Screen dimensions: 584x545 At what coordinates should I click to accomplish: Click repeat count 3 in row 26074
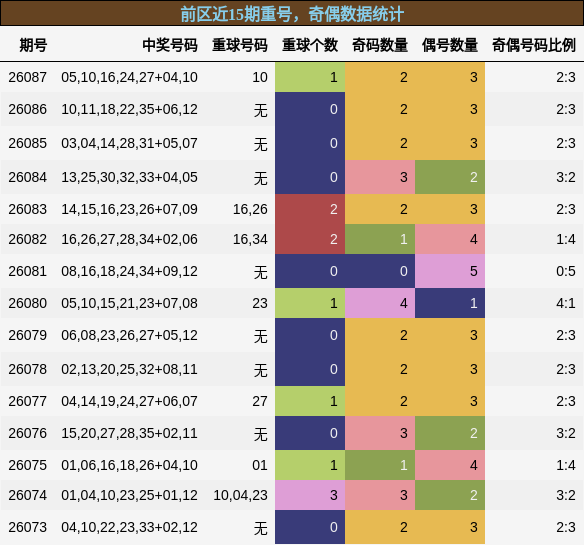[310, 495]
